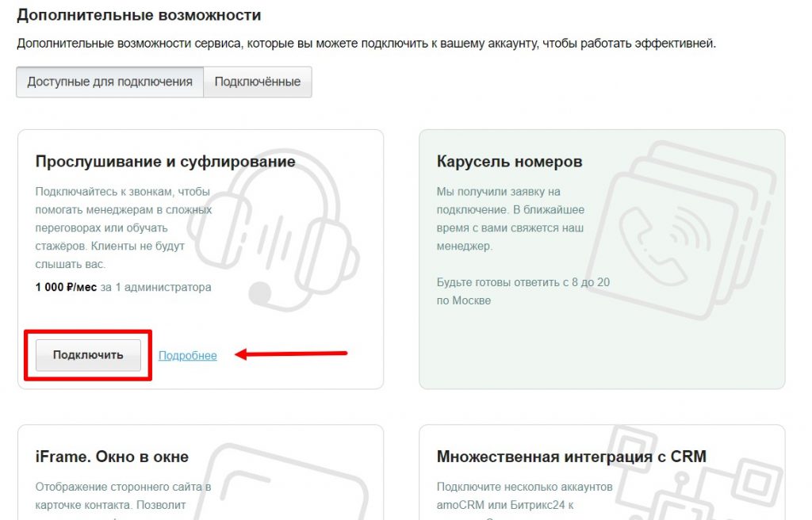812x520 pixels.
Task: Click the Дополнительные возможности page heading
Action: pyautogui.click(x=139, y=15)
